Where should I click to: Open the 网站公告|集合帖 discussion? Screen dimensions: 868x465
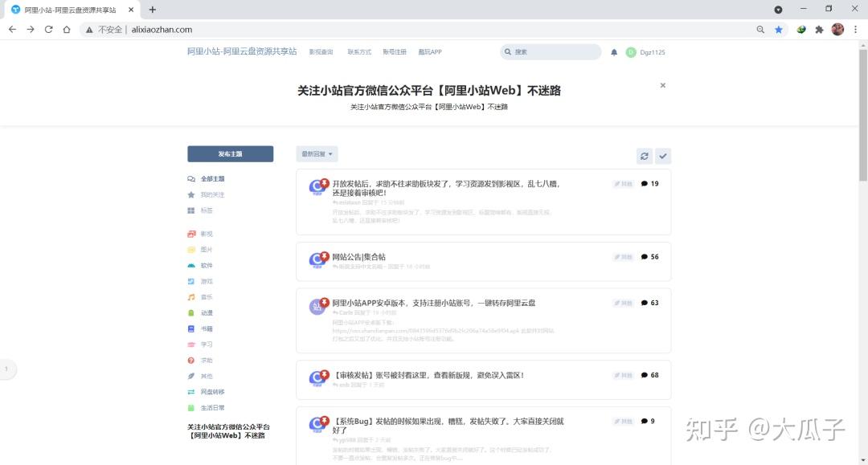point(358,256)
